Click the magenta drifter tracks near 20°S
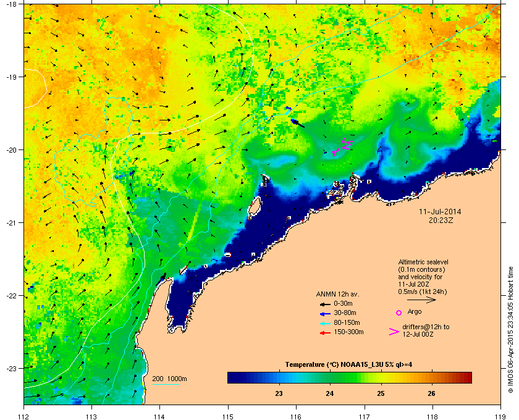 [342, 146]
